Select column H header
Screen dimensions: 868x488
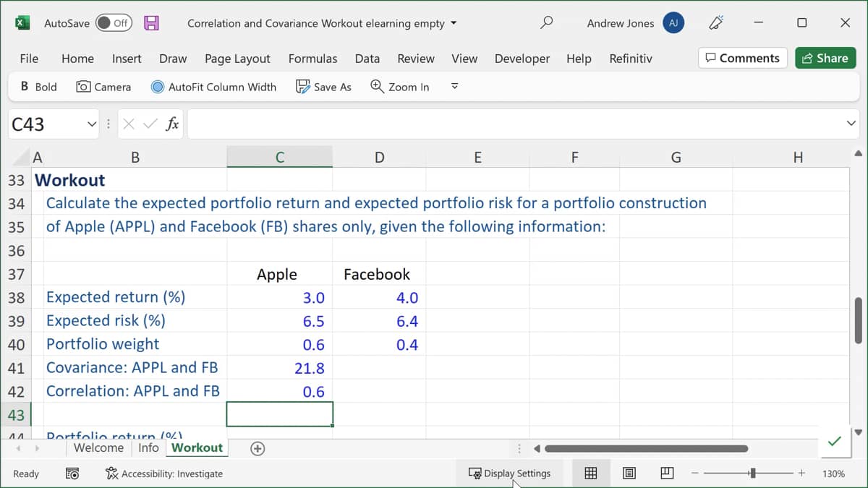(797, 157)
